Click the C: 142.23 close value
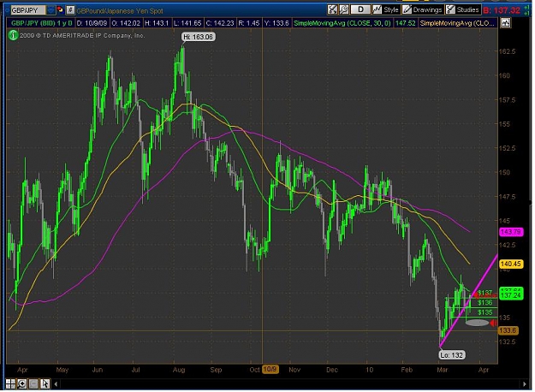The height and width of the screenshot is (392, 535). click(x=220, y=23)
